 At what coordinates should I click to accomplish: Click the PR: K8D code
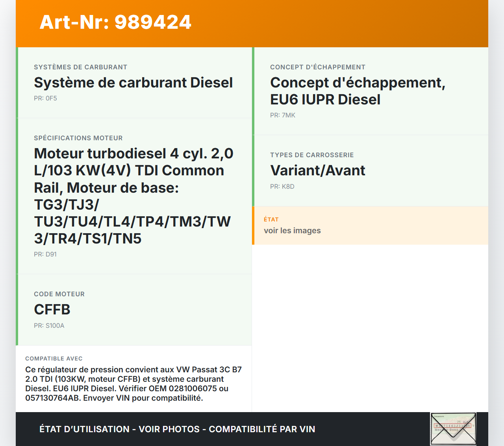point(282,187)
